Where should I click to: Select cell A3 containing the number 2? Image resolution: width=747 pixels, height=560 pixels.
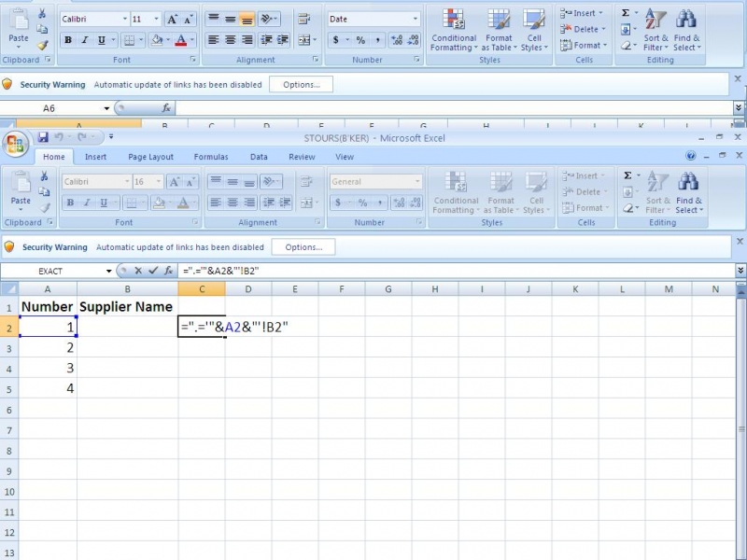click(48, 348)
